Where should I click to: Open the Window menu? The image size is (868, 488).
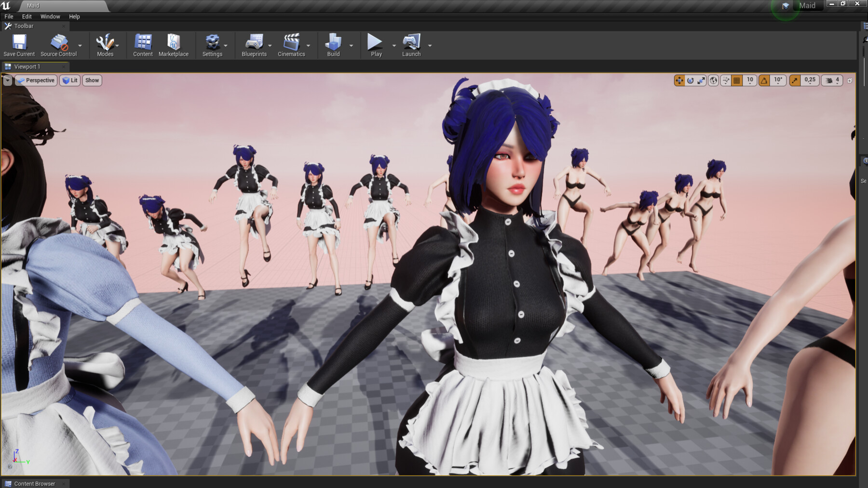(50, 16)
